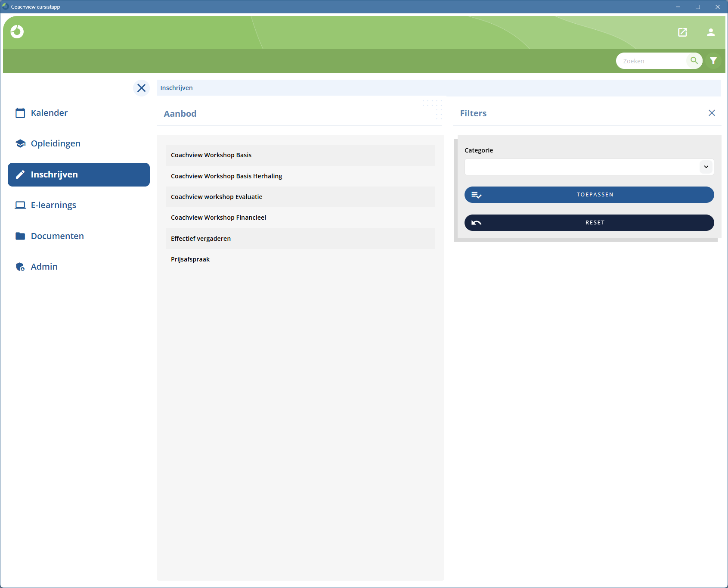The image size is (728, 588).
Task: Go to Kalender in sidebar
Action: [79, 113]
